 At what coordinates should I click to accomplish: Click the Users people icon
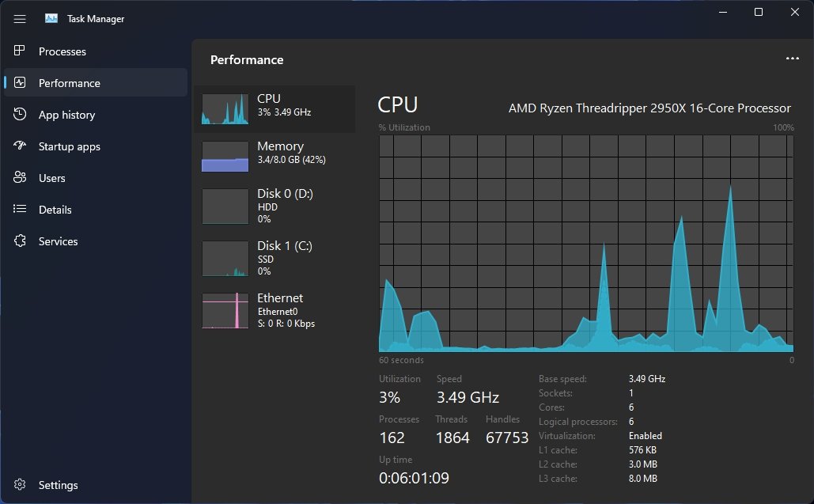(21, 178)
